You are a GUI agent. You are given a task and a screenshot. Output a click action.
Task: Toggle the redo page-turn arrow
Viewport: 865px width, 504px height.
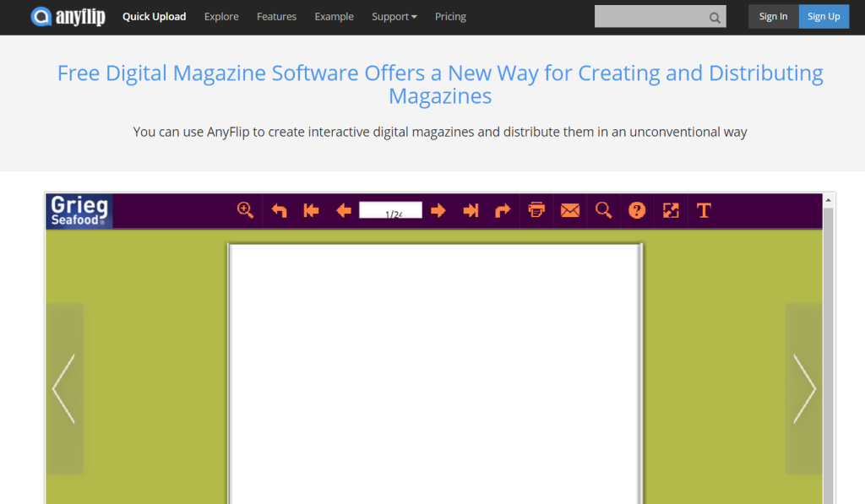pyautogui.click(x=503, y=210)
